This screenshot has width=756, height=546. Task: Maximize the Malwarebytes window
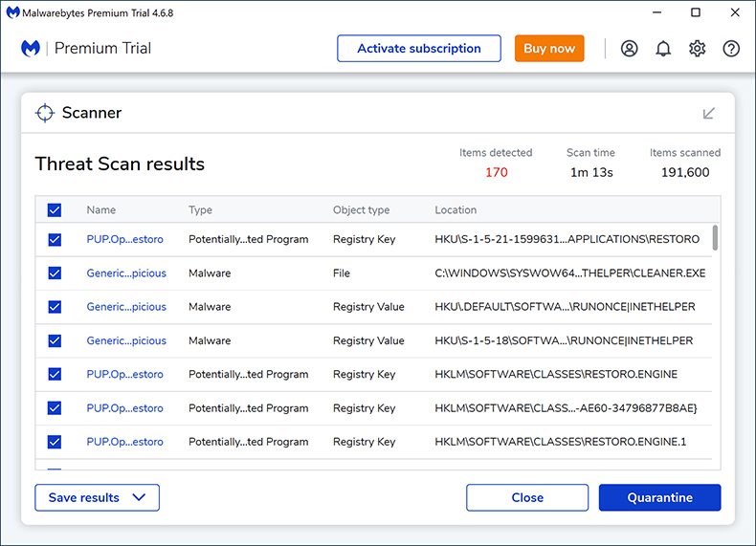[696, 12]
